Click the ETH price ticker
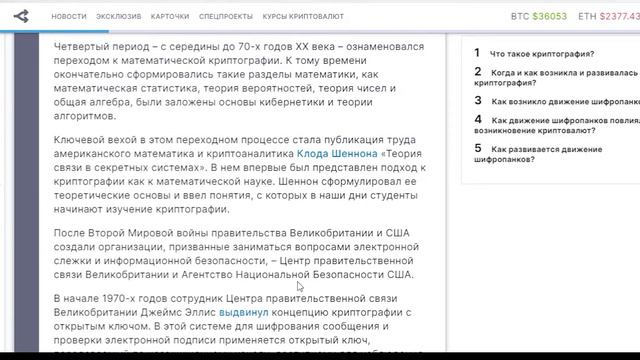640x360 pixels. 609,16
